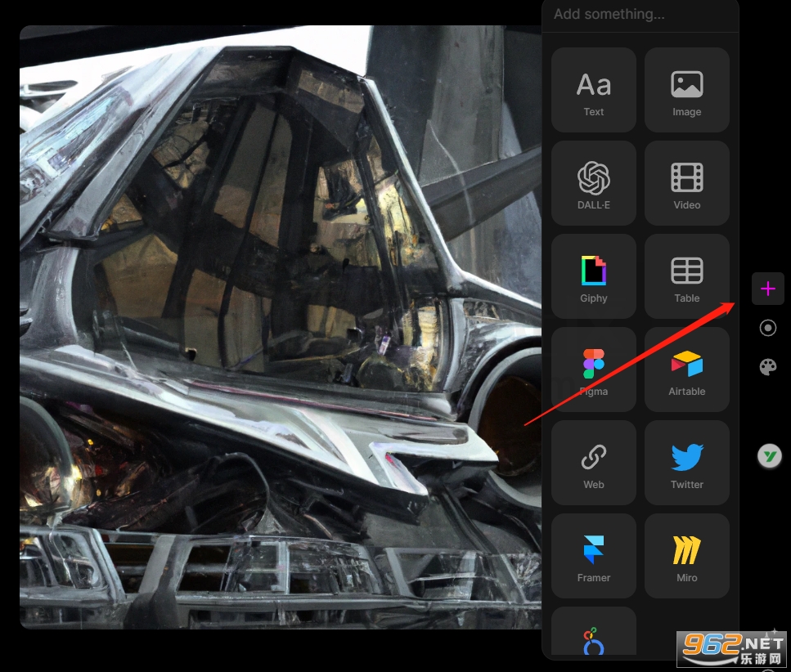Choose the Miro board embed

tap(686, 557)
